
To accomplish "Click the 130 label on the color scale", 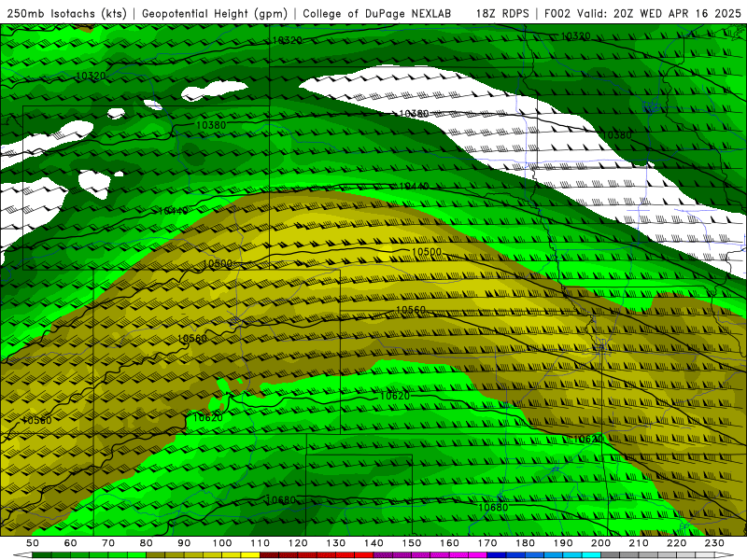I will (336, 543).
